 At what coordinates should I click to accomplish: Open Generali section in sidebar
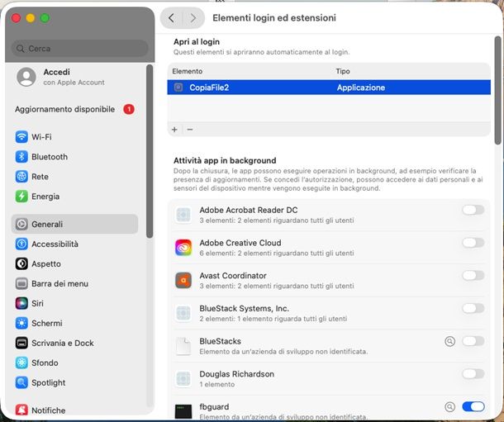[x=74, y=224]
